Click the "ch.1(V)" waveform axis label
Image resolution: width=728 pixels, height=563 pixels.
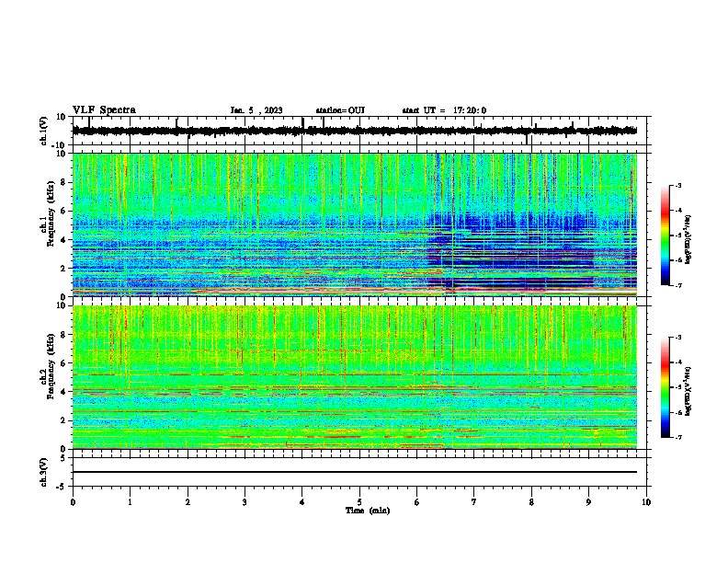[x=44, y=131]
